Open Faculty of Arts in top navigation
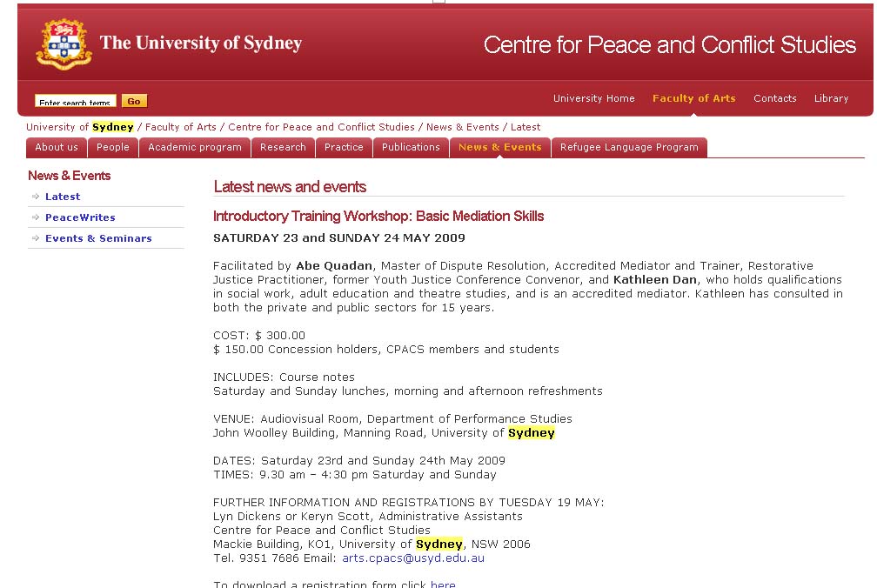877x588 pixels. [693, 98]
